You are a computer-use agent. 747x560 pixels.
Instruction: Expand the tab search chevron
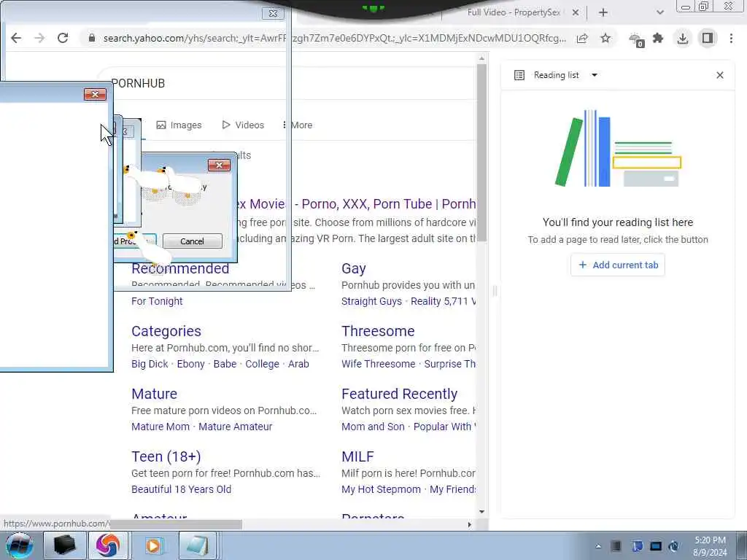click(659, 13)
